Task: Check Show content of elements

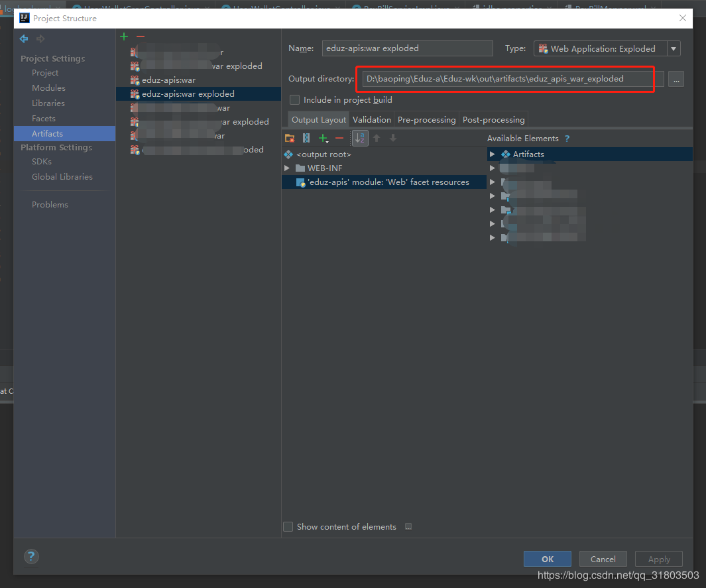Action: 288,526
